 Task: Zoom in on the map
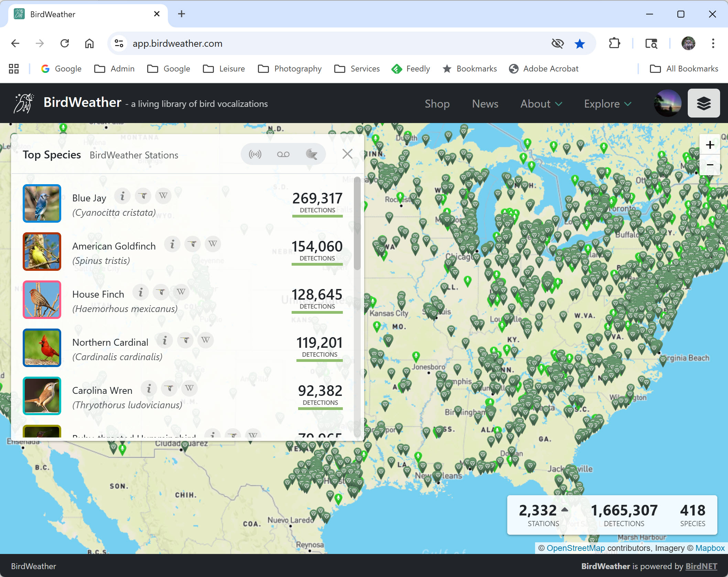tap(709, 145)
